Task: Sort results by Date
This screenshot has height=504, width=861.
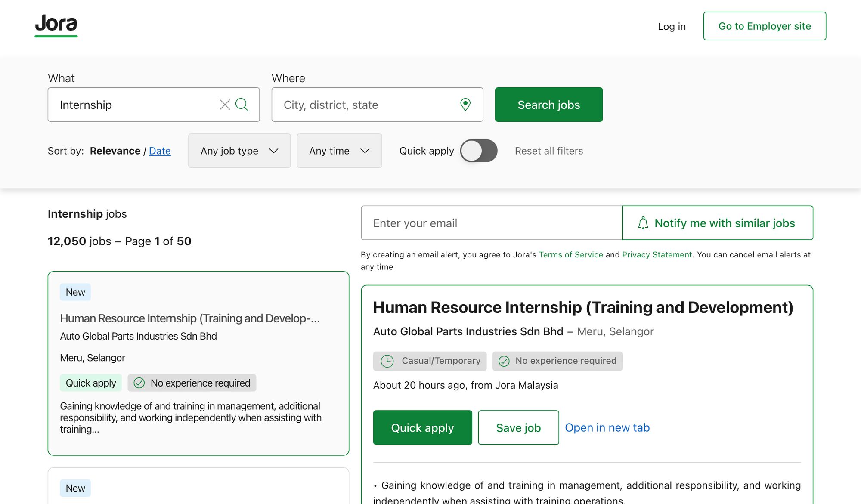Action: point(160,151)
